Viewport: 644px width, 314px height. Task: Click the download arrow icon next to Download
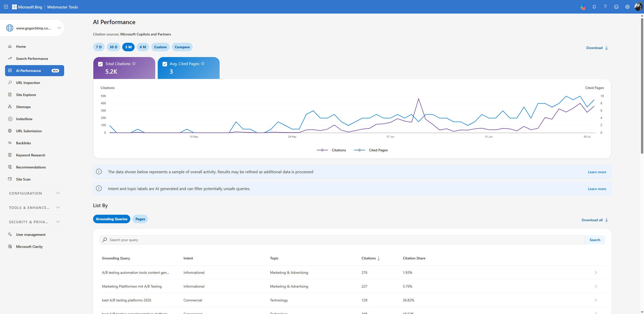[x=607, y=48]
